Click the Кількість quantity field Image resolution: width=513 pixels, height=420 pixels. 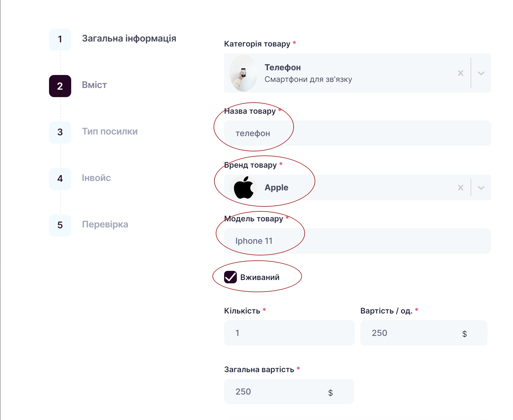[289, 333]
